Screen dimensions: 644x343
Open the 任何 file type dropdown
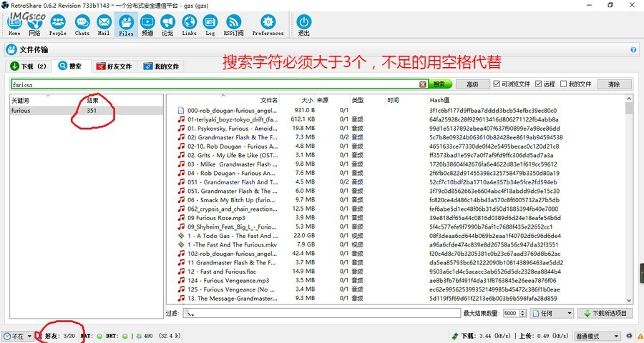(x=552, y=313)
